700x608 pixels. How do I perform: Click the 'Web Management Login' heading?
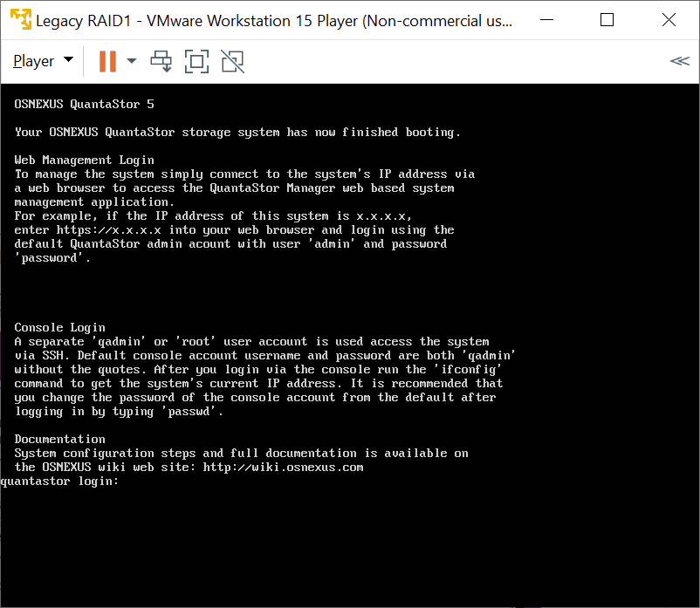[x=84, y=160]
